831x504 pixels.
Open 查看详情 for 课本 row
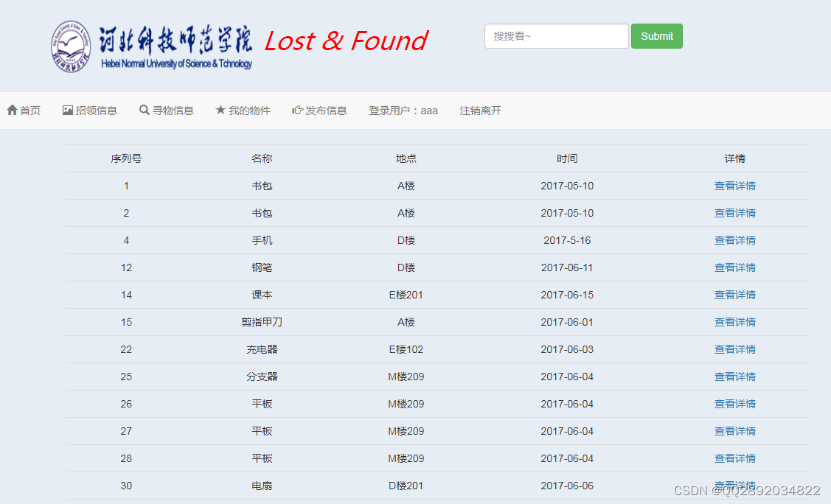pos(735,295)
